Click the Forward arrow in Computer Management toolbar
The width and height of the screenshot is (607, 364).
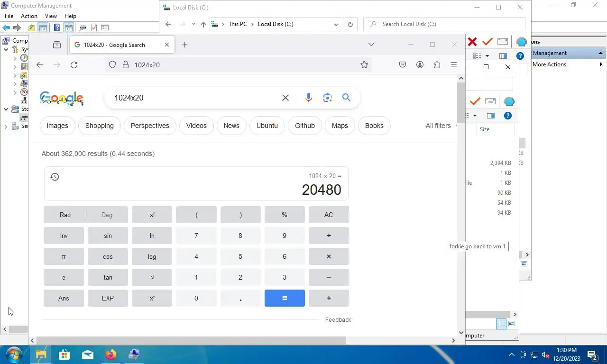17,28
